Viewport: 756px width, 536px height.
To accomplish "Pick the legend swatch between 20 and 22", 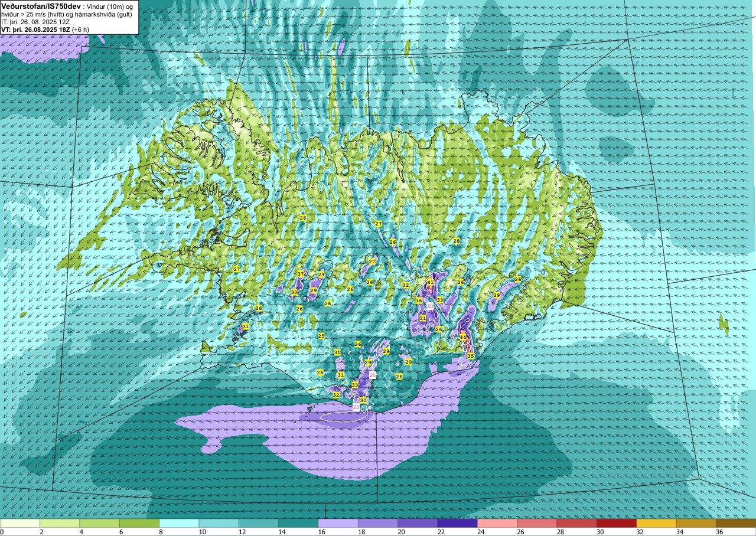I will click(418, 523).
